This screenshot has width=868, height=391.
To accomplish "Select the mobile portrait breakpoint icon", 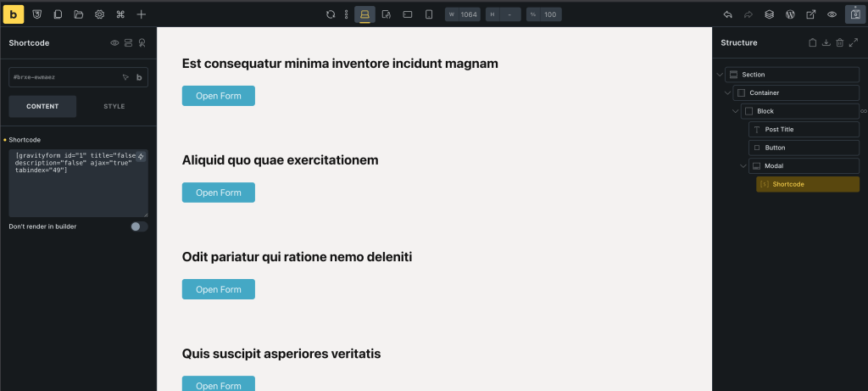I will [x=429, y=14].
